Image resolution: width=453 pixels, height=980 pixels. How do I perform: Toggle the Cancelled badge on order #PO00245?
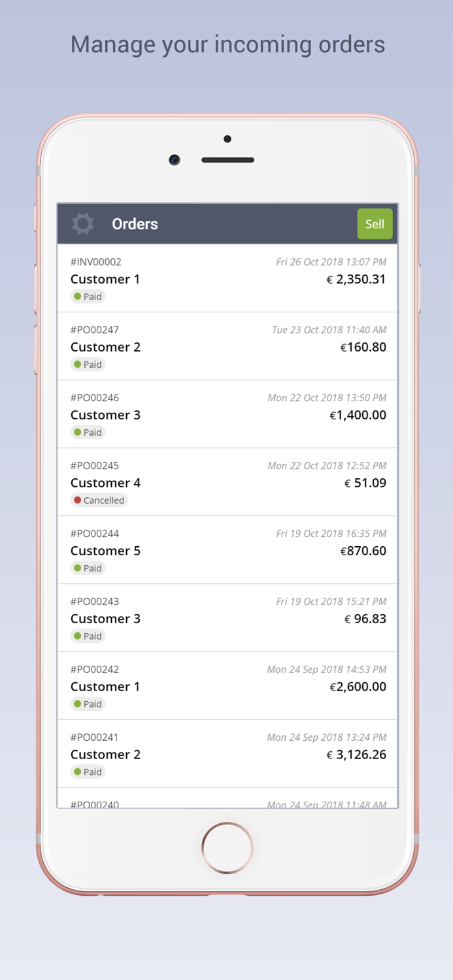pyautogui.click(x=99, y=500)
